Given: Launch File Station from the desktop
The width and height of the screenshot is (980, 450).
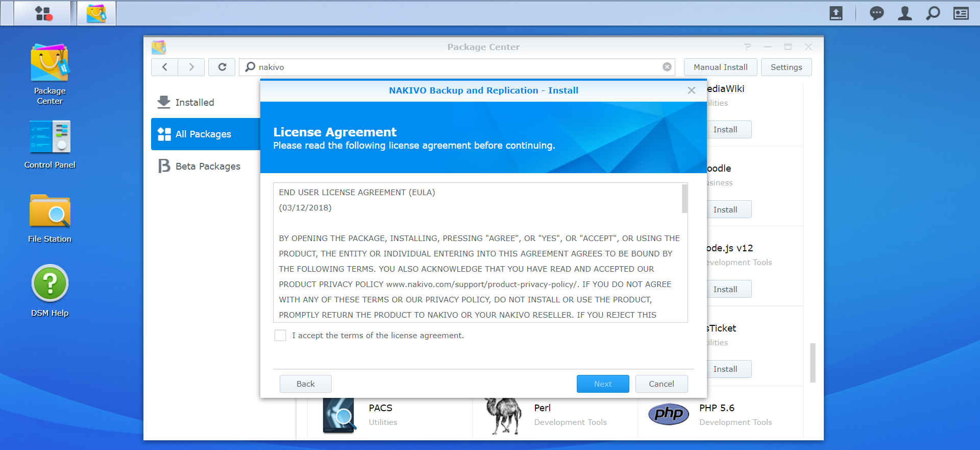Looking at the screenshot, I should click(50, 218).
